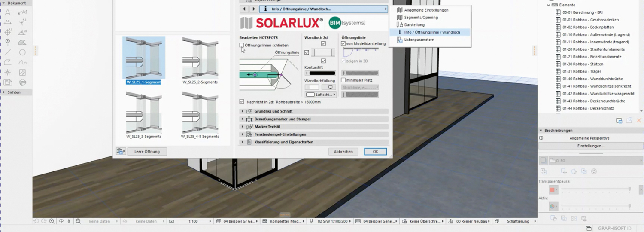Open the 'Luftschi...' wall hole fill dropdown
Screen dimensions: 644x232
pyautogui.click(x=320, y=95)
